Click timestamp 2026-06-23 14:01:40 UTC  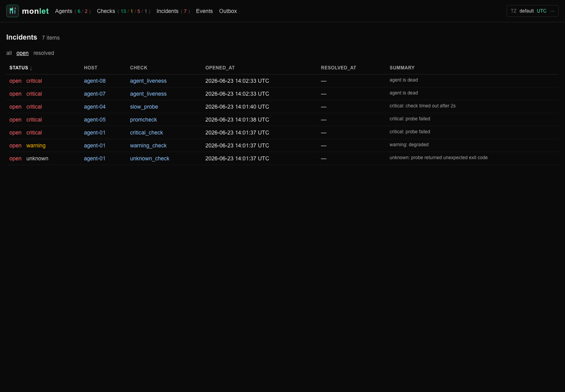[237, 107]
